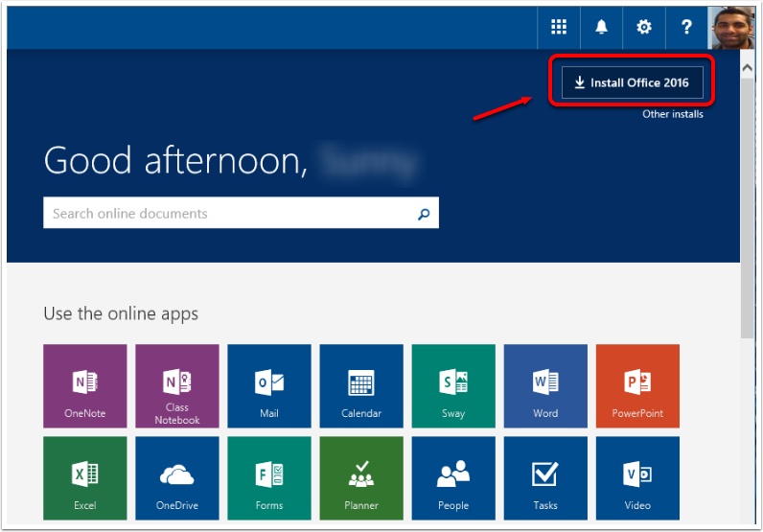Click the help question mark icon
The height and width of the screenshot is (532, 763).
pyautogui.click(x=686, y=27)
